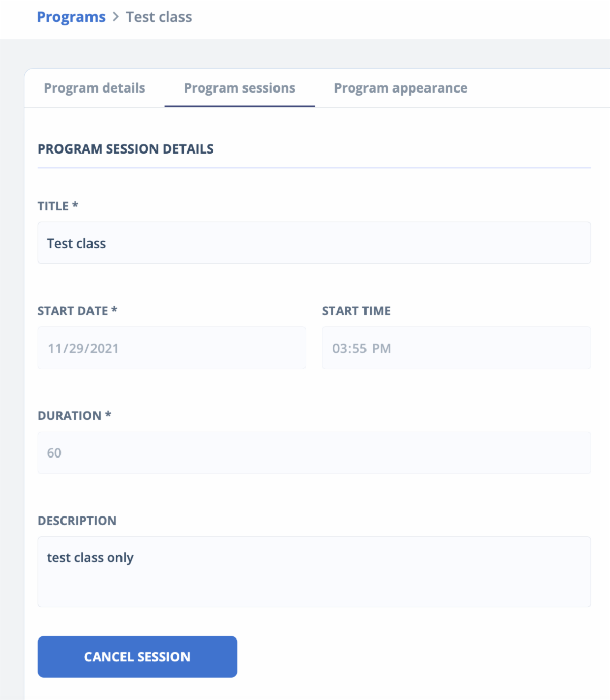The width and height of the screenshot is (610, 700).
Task: Click the Duration field showing 60
Action: (x=314, y=453)
